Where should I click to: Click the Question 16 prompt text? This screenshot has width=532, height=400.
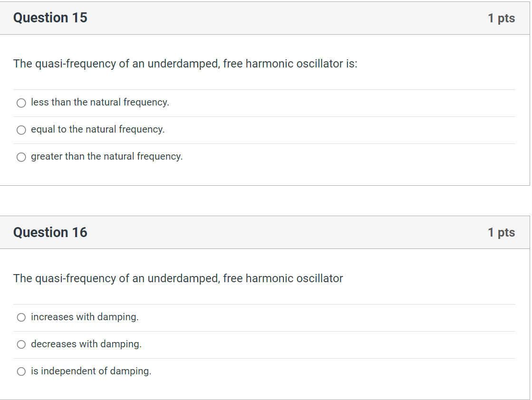(x=178, y=278)
